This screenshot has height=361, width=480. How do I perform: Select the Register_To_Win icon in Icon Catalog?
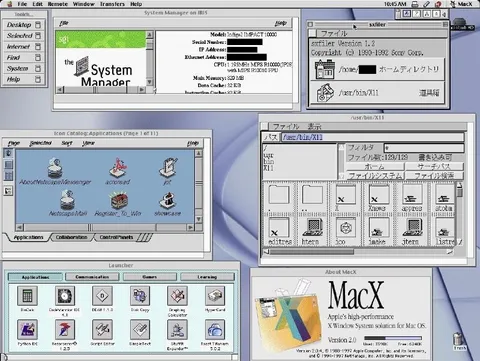[118, 200]
